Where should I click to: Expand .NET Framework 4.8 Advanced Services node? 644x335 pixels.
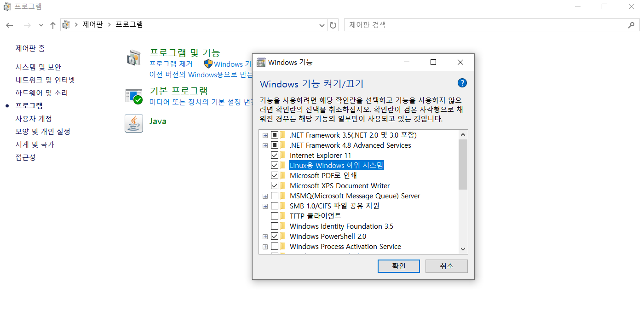pos(265,145)
